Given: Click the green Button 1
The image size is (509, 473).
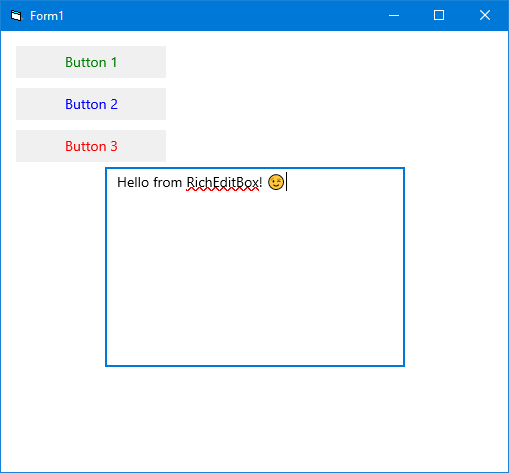Looking at the screenshot, I should [x=91, y=62].
